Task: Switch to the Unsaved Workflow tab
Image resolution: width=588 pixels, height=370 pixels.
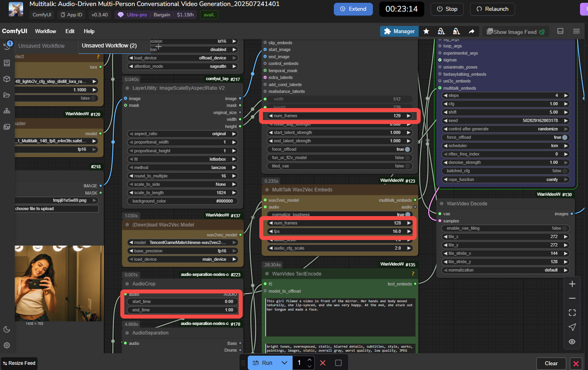Action: coord(41,46)
